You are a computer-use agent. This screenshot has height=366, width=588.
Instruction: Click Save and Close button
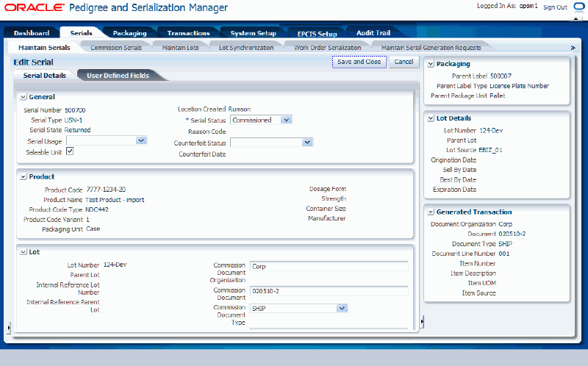click(x=359, y=62)
